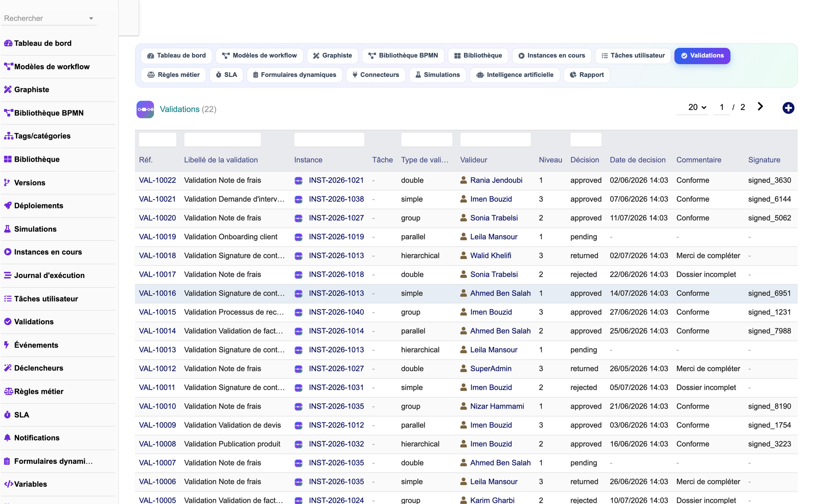The height and width of the screenshot is (504, 815).
Task: Click the current page number field
Action: [x=722, y=108]
